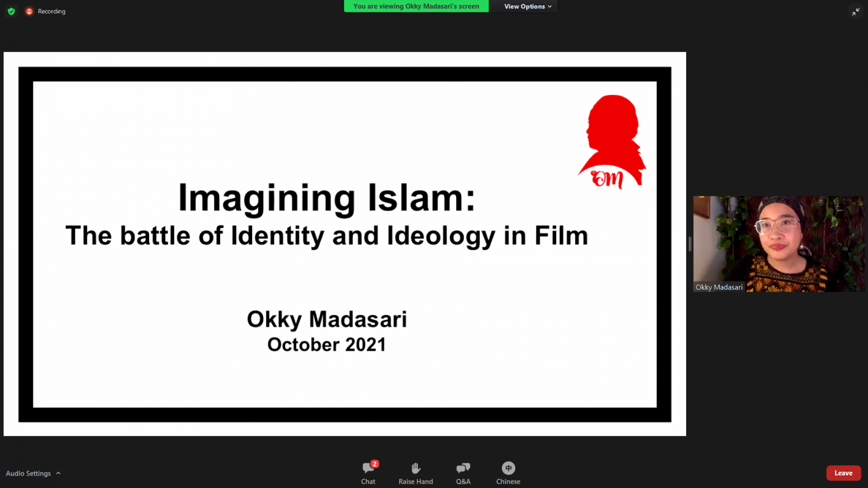Click the "Imagining Islam:" slide title
868x488 pixels.
(x=327, y=198)
